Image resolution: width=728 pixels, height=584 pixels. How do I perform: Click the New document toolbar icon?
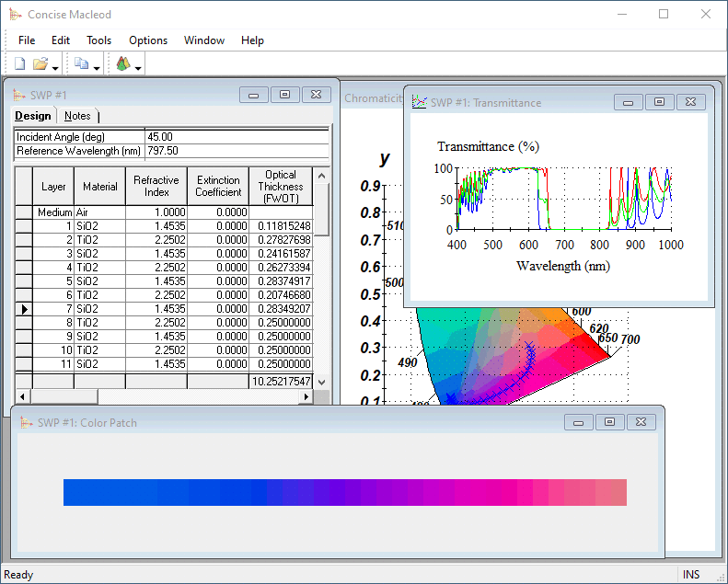click(19, 63)
